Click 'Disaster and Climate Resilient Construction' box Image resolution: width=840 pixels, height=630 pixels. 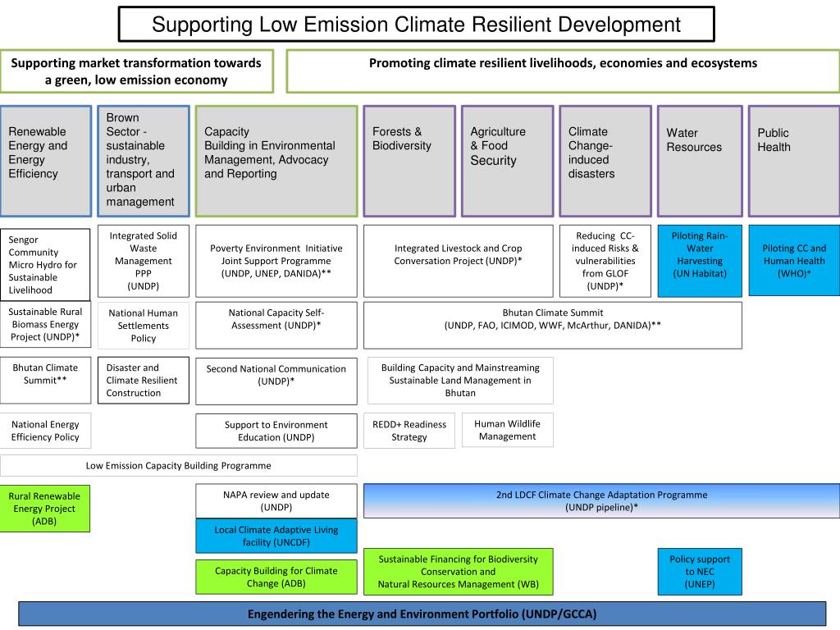click(143, 381)
